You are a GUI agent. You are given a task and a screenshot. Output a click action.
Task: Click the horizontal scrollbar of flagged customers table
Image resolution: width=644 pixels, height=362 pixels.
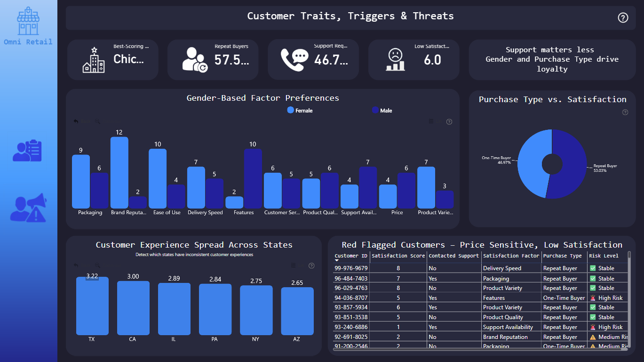(x=480, y=349)
